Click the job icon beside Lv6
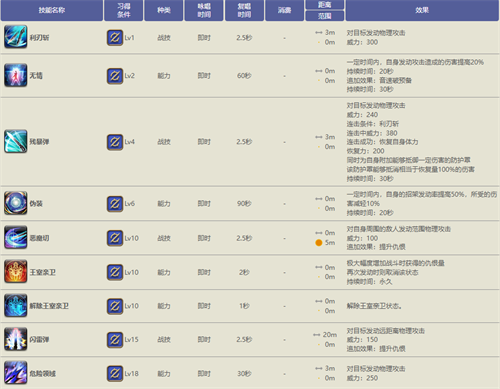 [115, 204]
